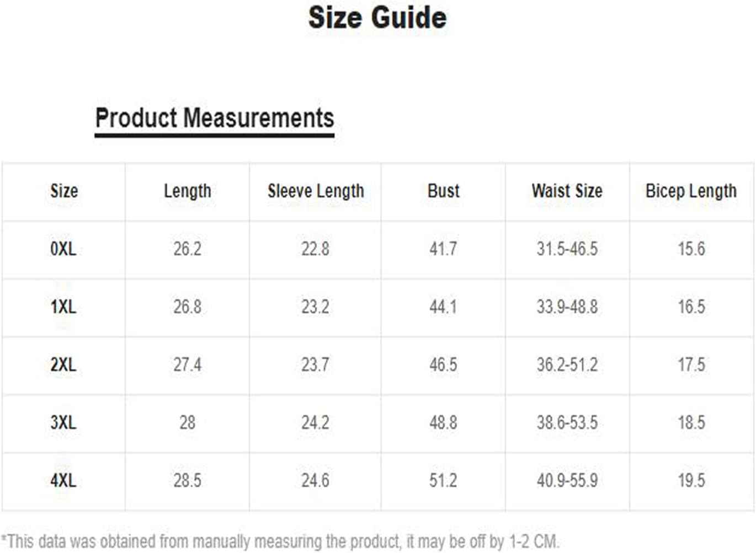756x553 pixels.
Task: Select the 0XL size row label
Action: 63,249
